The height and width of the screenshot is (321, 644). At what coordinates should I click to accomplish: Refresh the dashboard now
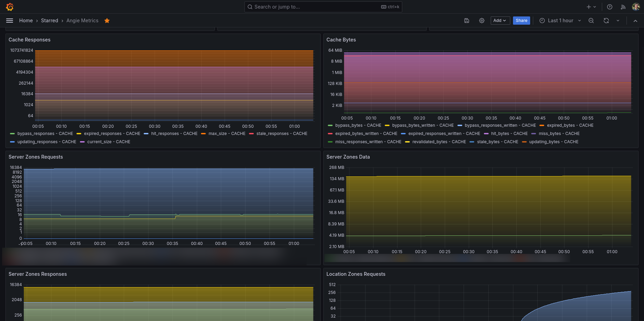click(606, 21)
